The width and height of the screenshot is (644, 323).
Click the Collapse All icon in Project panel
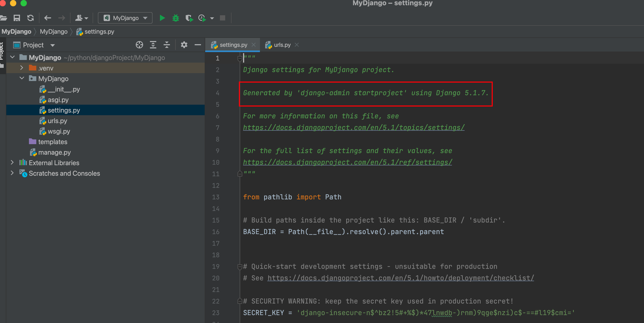coord(167,45)
